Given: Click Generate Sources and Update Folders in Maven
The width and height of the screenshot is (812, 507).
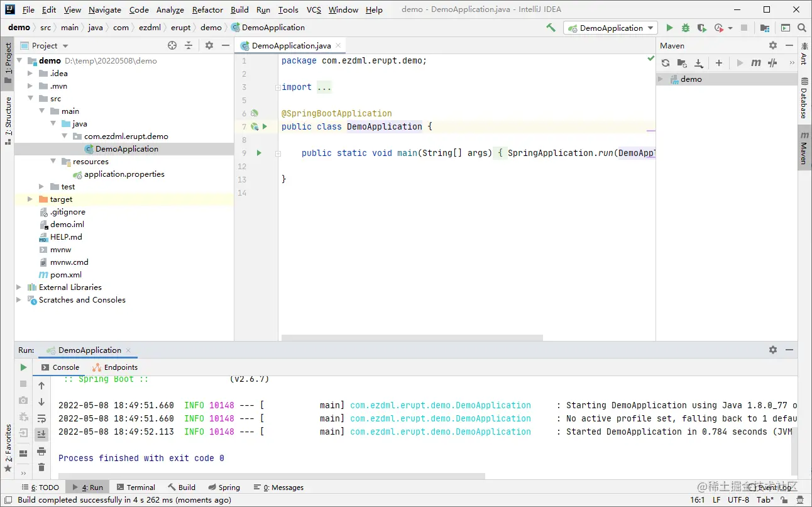Looking at the screenshot, I should pos(682,63).
